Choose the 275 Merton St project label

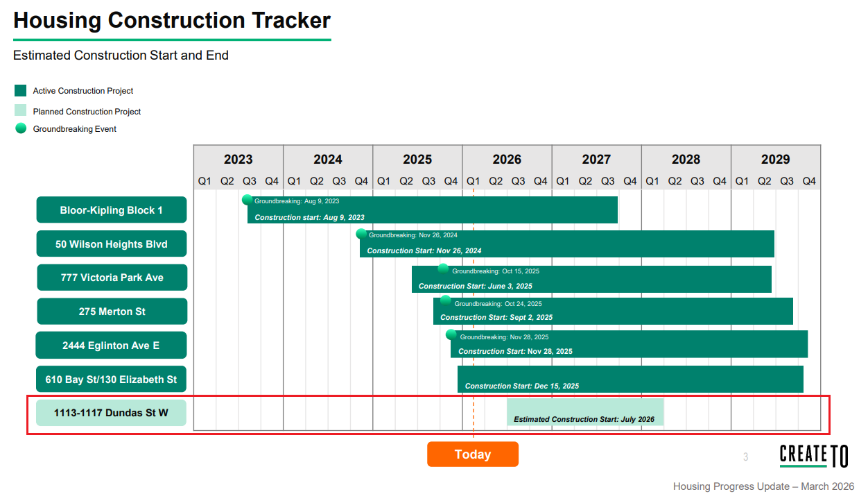point(112,312)
